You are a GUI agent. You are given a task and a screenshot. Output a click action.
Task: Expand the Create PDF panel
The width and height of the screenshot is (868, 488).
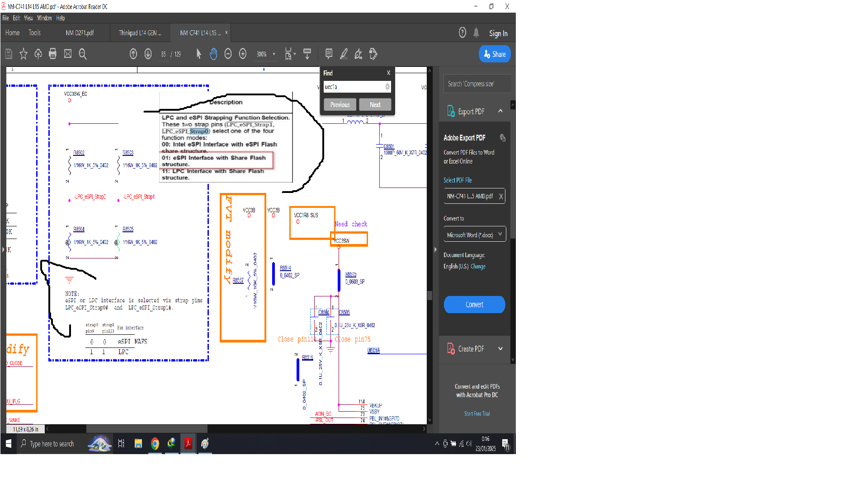500,349
